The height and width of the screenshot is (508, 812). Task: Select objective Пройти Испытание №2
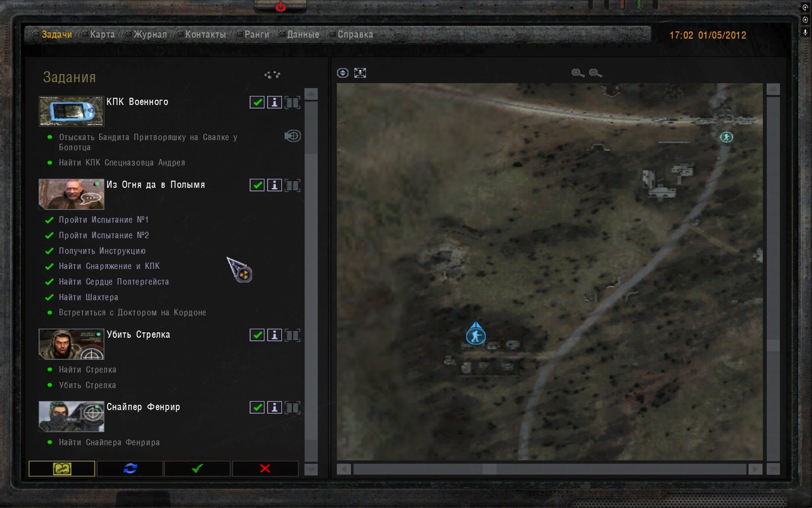pos(103,235)
